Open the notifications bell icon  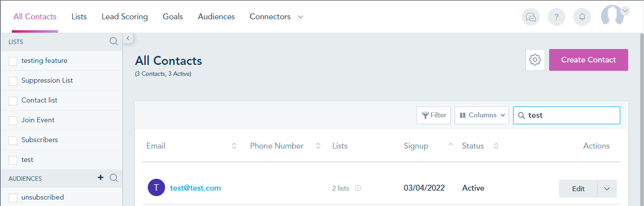[582, 17]
